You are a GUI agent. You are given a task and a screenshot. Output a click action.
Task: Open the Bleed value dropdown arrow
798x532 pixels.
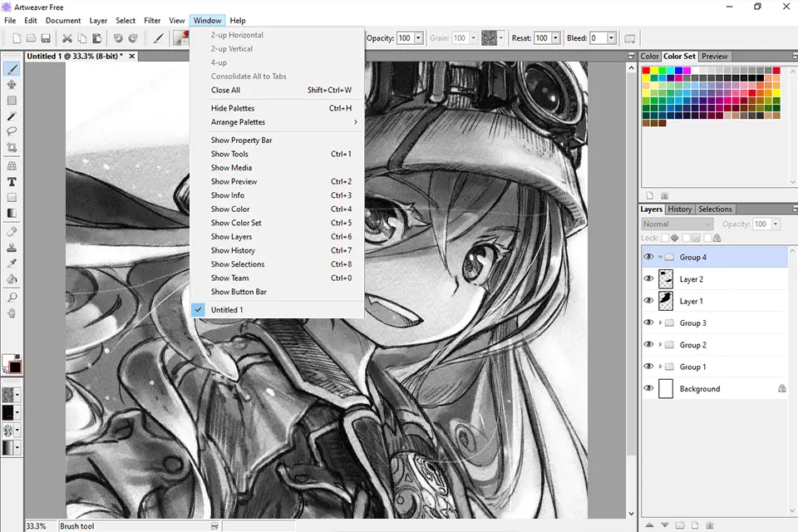click(x=611, y=38)
